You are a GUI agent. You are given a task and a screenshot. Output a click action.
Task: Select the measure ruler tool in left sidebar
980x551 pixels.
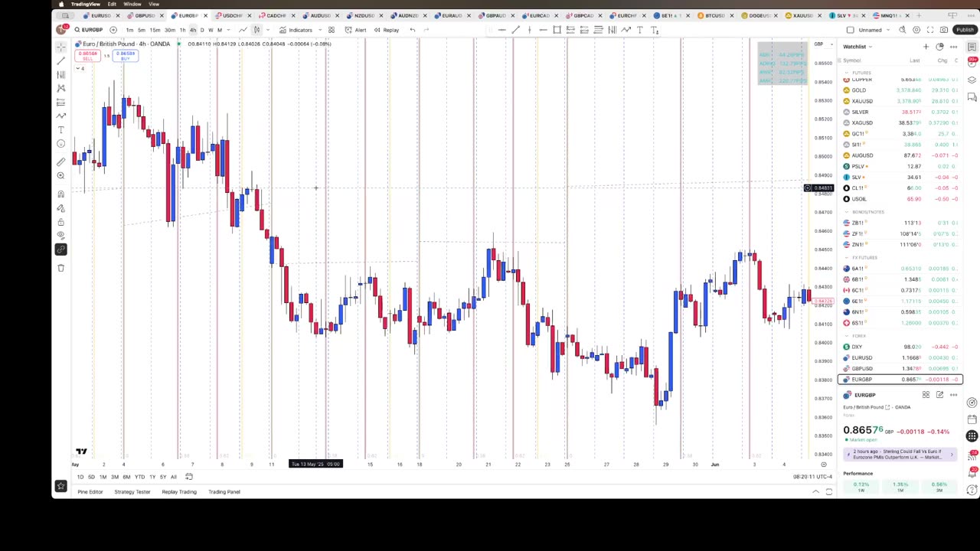click(x=61, y=161)
